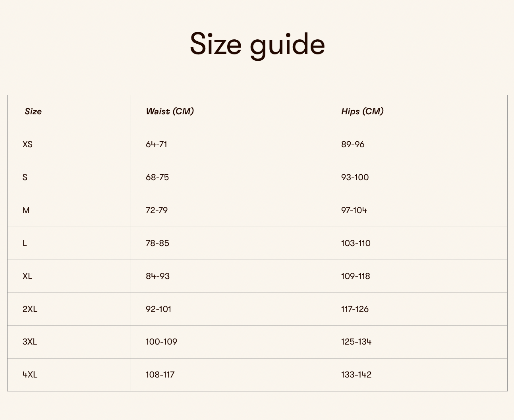
Task: Click the Size guide heading
Action: pyautogui.click(x=257, y=44)
